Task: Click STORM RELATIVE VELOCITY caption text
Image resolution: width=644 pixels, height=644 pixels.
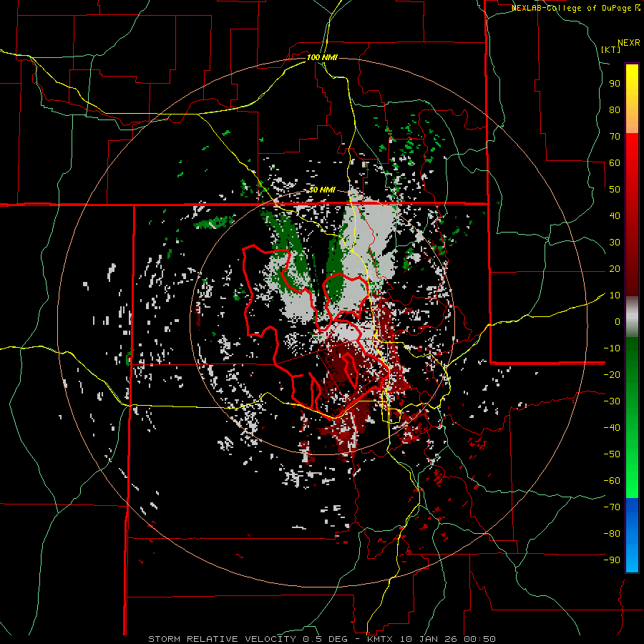Action: (x=222, y=639)
